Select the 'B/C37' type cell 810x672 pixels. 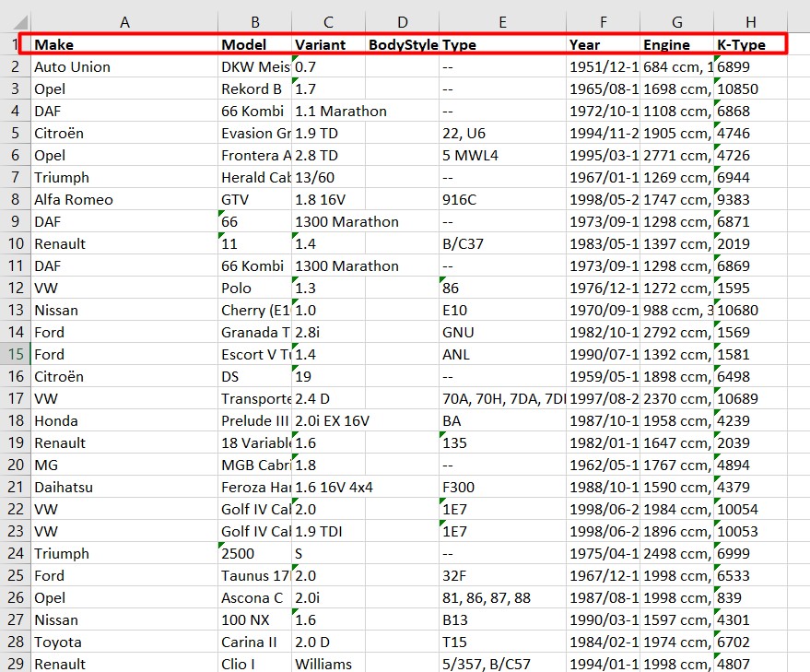(502, 243)
